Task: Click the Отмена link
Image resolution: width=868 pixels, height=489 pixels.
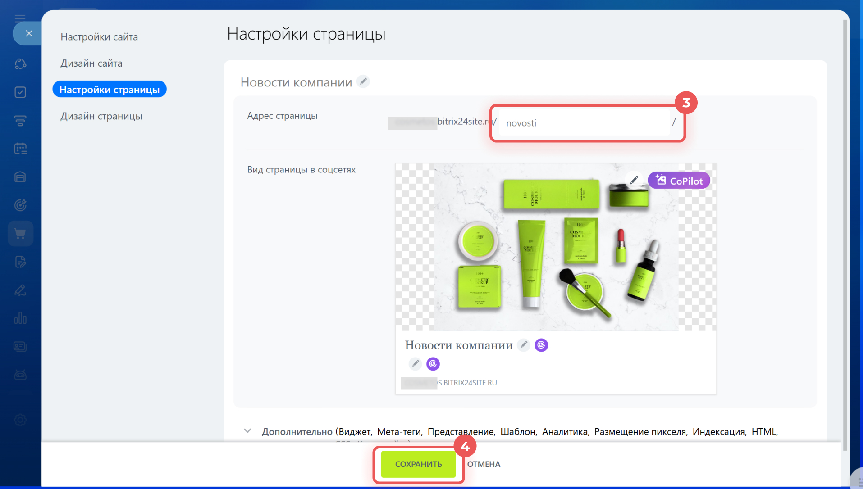Action: click(x=484, y=464)
